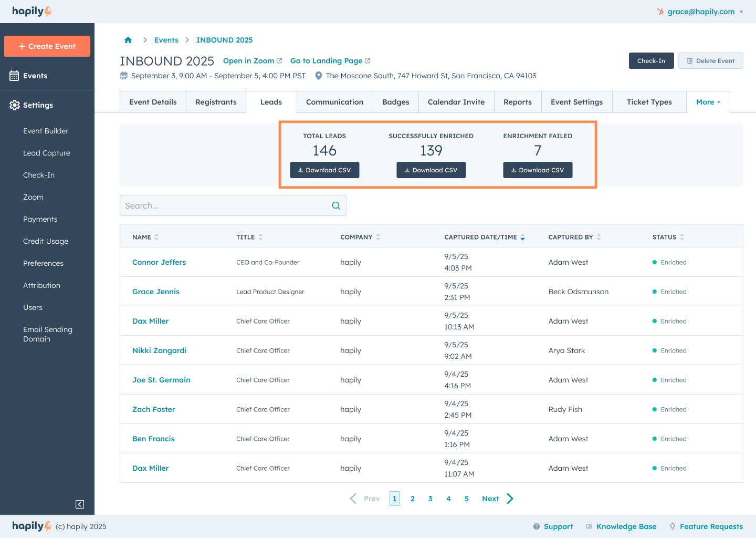Download CSV for Total Leads
Viewport: 756px width, 538px height.
[x=324, y=170]
